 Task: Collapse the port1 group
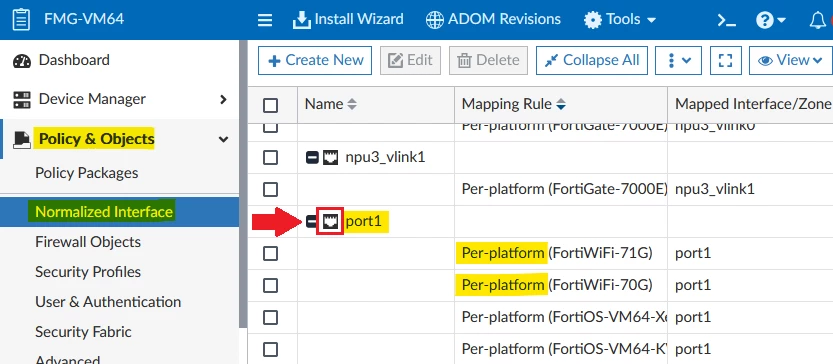click(x=311, y=222)
